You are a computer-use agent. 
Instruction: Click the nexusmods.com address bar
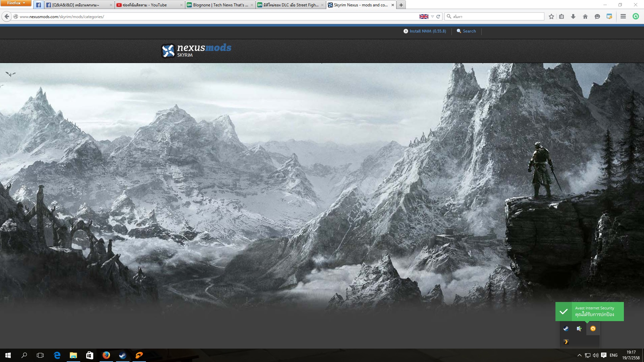[x=215, y=16]
